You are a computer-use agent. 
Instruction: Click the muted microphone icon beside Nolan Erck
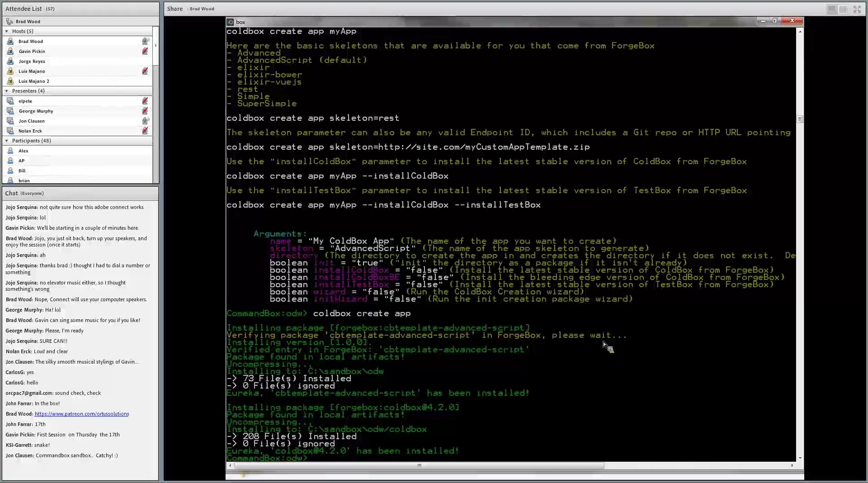click(x=145, y=131)
